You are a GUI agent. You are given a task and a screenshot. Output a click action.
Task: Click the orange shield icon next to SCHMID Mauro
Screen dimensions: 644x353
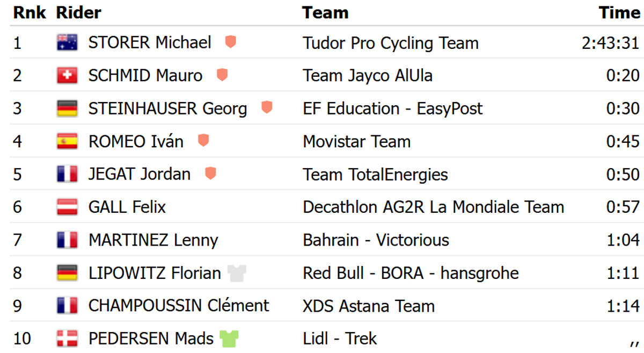point(222,75)
